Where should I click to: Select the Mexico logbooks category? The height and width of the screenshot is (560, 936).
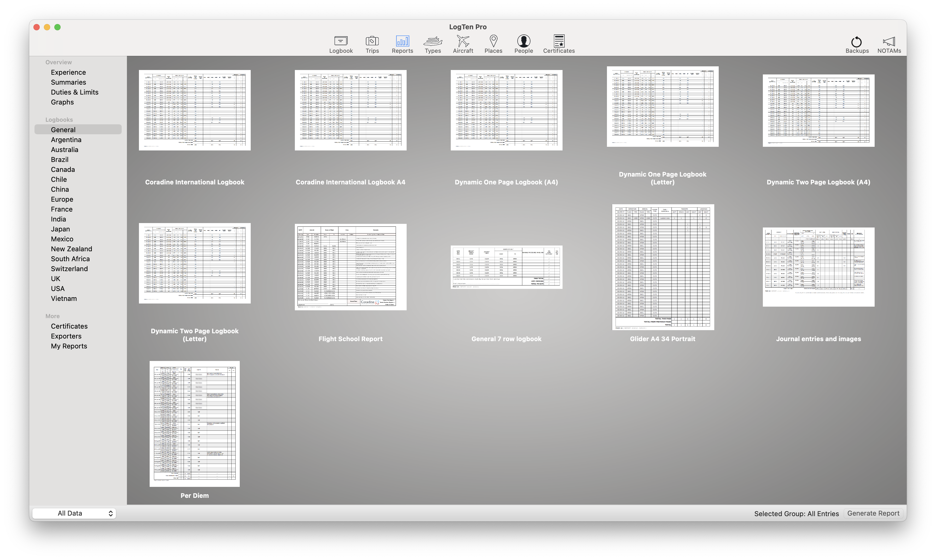pyautogui.click(x=62, y=239)
